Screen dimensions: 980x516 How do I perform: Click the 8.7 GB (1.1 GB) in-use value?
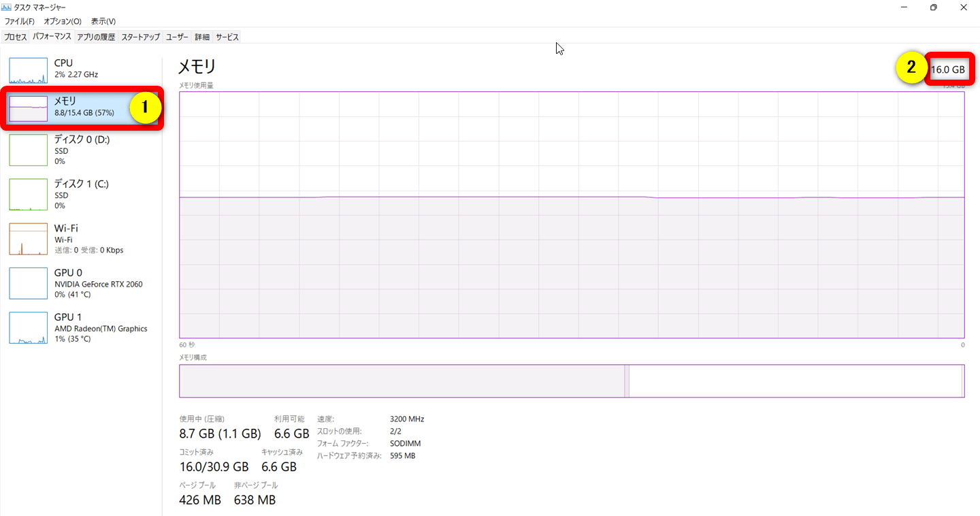[x=220, y=434]
